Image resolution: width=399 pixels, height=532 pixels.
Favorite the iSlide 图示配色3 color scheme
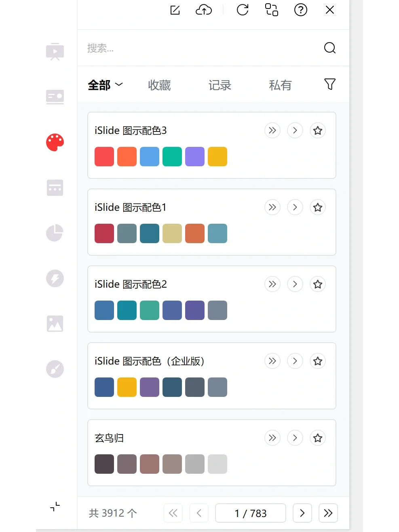318,131
